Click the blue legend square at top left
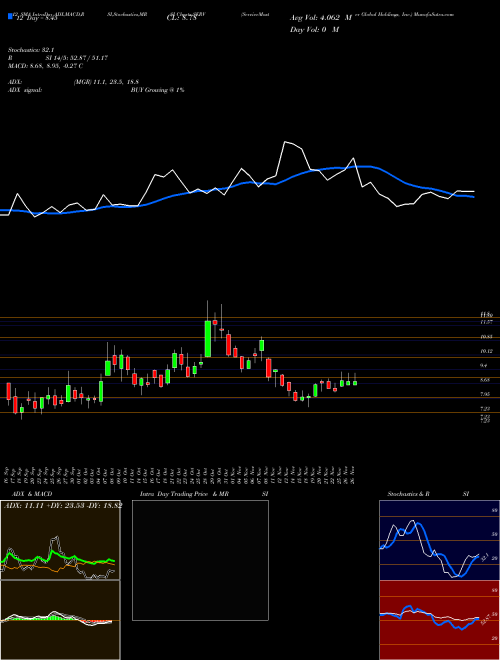 pos(11,16)
